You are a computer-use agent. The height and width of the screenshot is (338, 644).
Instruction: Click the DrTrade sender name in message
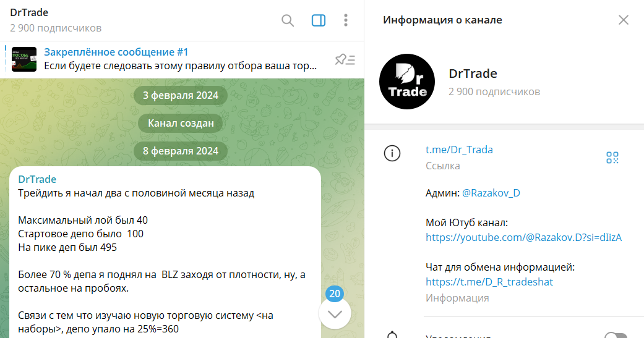click(37, 179)
